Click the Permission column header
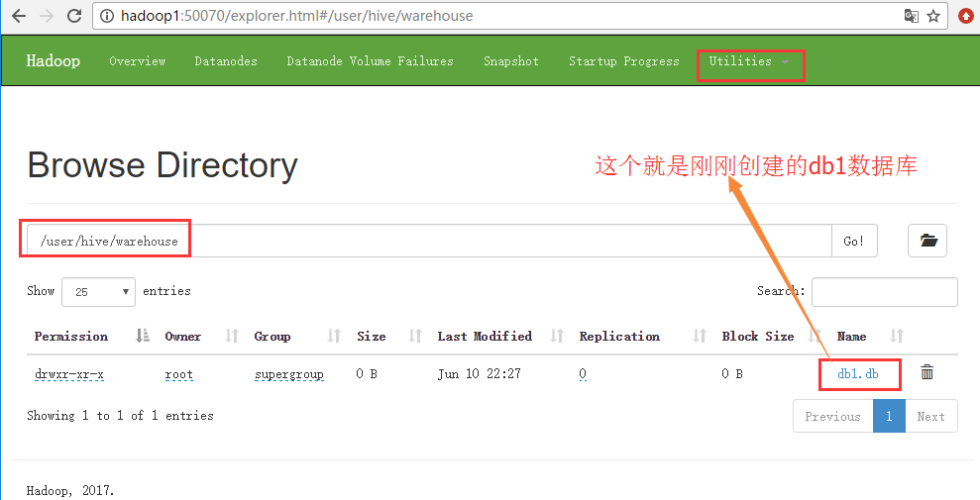The height and width of the screenshot is (500, 980). click(x=70, y=336)
